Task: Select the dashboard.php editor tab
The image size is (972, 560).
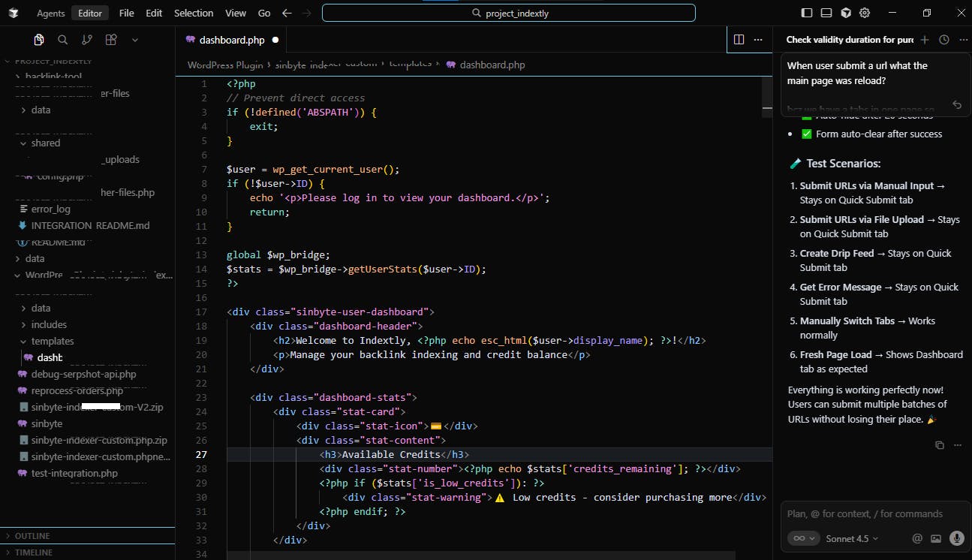Action: tap(231, 40)
